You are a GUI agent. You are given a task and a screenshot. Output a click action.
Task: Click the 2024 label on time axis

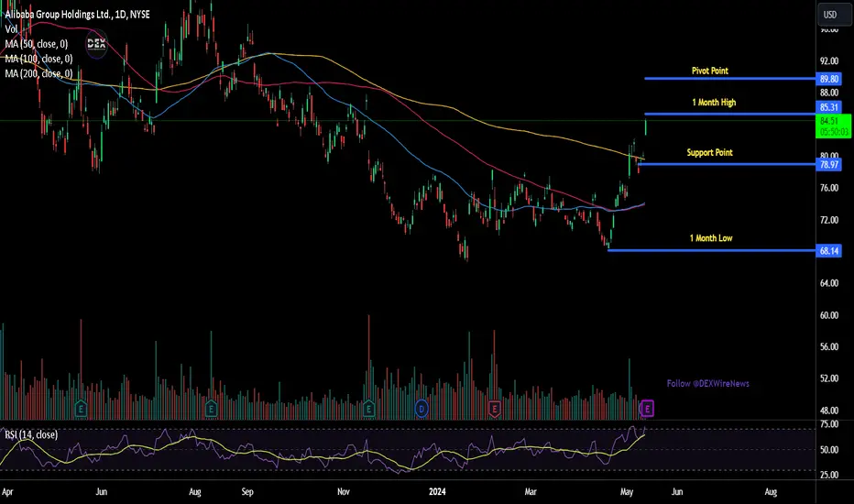coord(437,491)
